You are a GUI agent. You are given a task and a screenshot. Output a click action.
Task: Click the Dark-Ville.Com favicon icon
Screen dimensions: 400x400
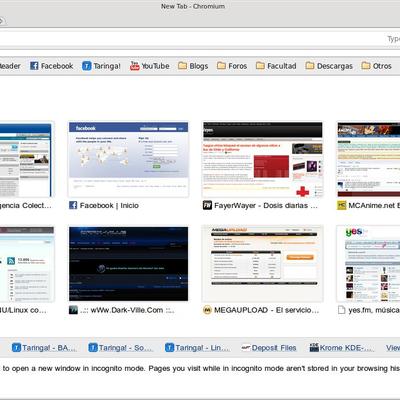click(73, 310)
